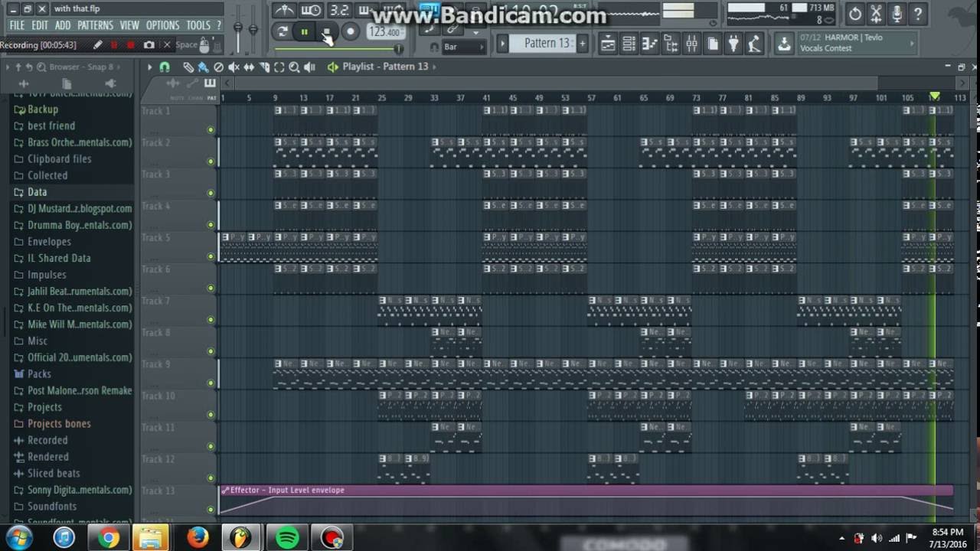Open the PATTERNS menu

(x=95, y=25)
